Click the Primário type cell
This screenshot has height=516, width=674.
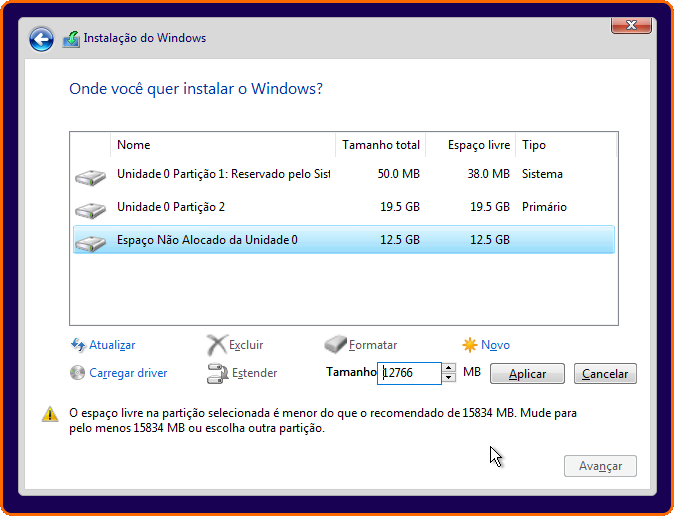(x=544, y=207)
